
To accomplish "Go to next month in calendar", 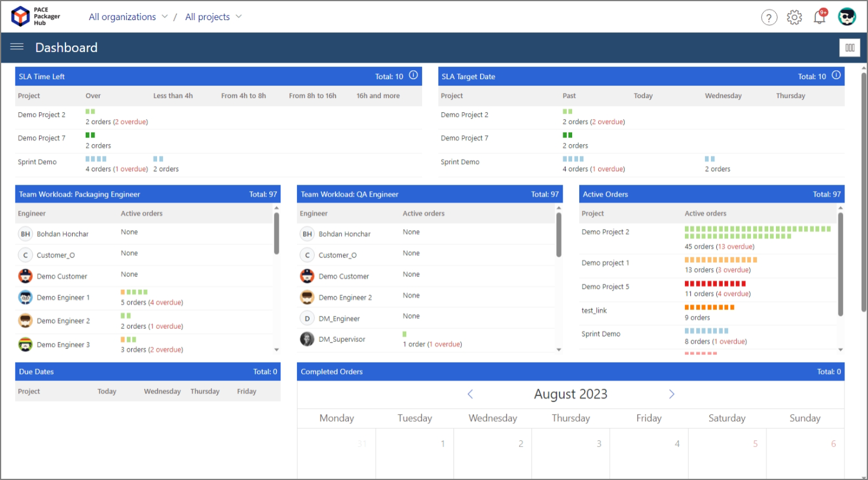I will [671, 394].
